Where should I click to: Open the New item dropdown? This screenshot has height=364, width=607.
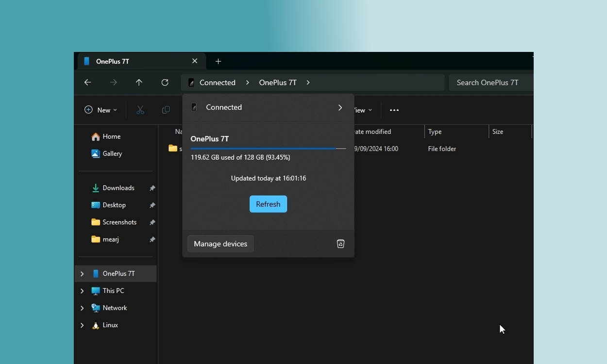click(x=100, y=110)
